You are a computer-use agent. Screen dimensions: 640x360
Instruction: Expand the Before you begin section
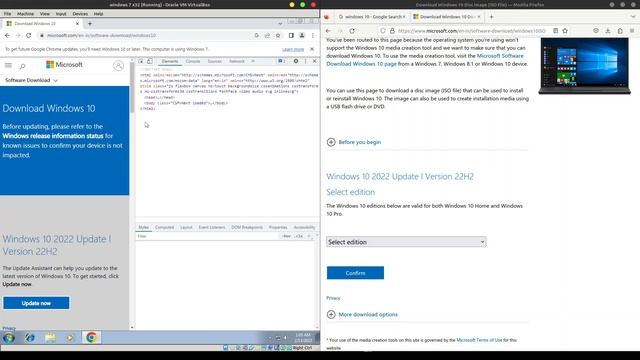coord(354,142)
